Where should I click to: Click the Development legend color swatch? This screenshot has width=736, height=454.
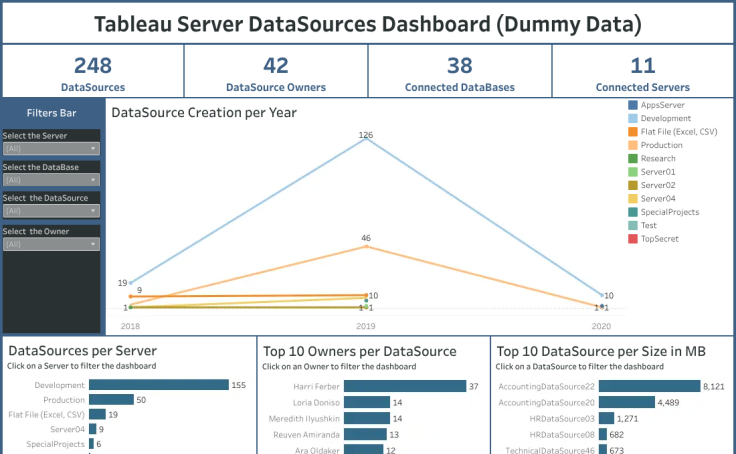(x=633, y=118)
